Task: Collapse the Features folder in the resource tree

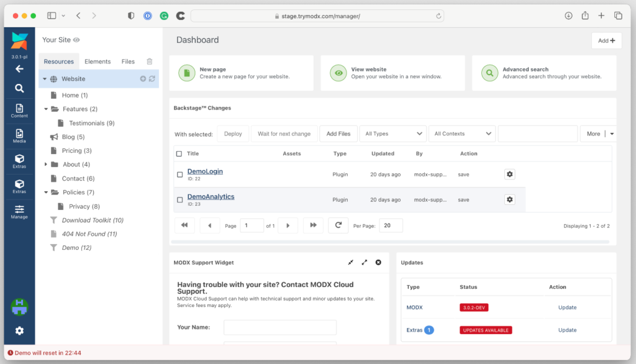Action: point(45,109)
